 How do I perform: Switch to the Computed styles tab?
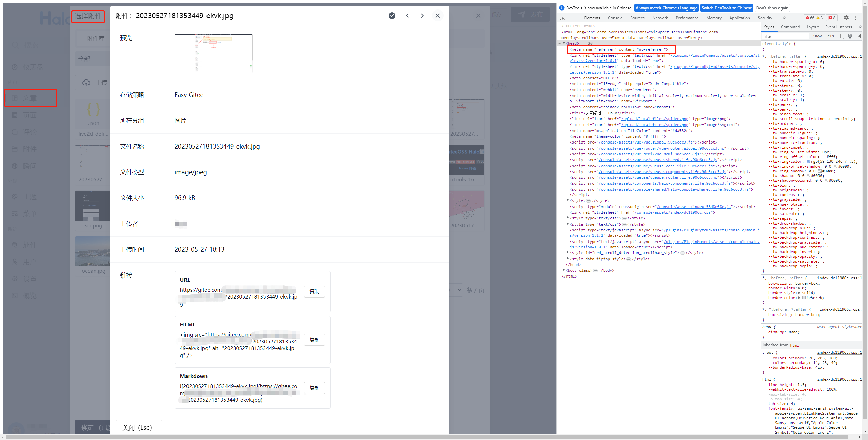(x=790, y=27)
